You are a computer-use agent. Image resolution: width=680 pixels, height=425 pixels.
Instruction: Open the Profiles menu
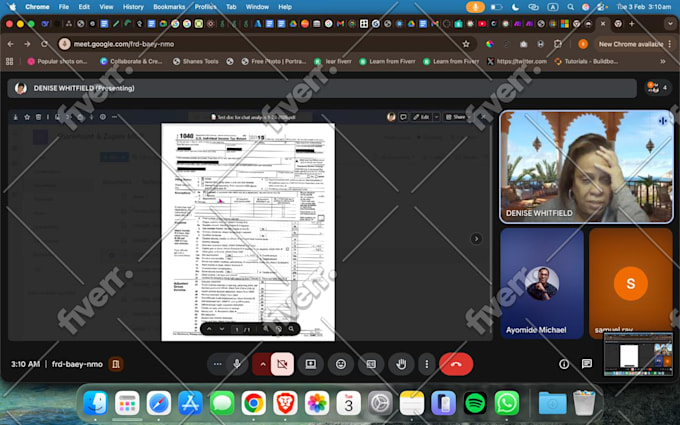point(206,7)
